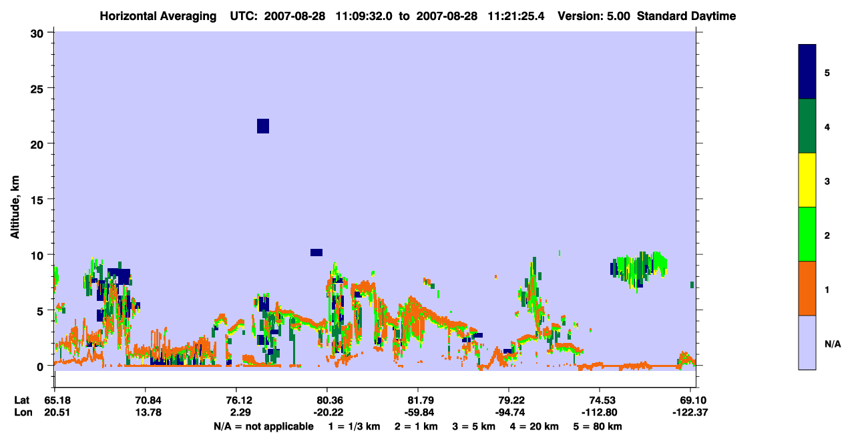Click the 'Standard Daytime' title text

click(686, 16)
